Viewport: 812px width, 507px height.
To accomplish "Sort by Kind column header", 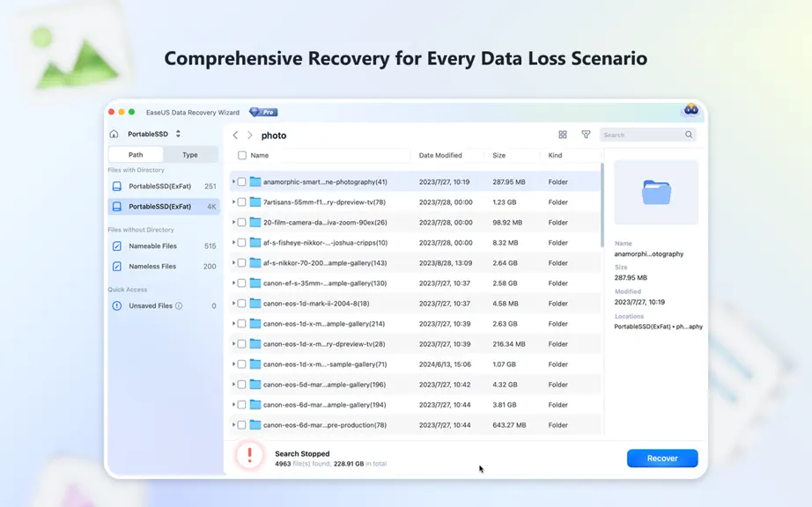I will pyautogui.click(x=555, y=155).
